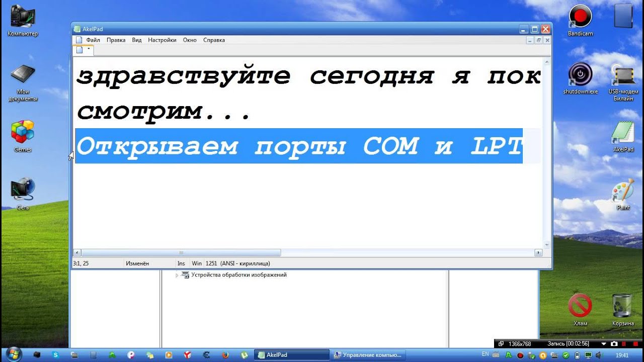Open the Bandicam overlay dropdown arrow
Viewport: 644px width, 362px height.
pyautogui.click(x=604, y=344)
